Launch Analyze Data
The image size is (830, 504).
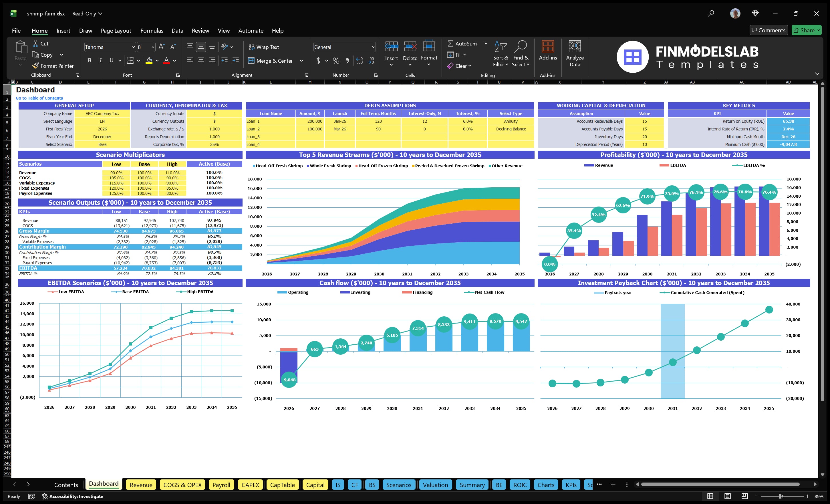tap(575, 54)
